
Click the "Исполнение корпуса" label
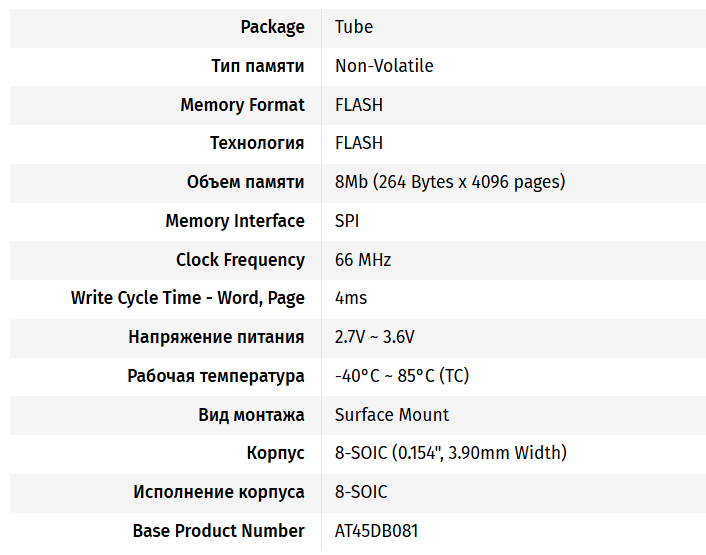click(x=219, y=492)
